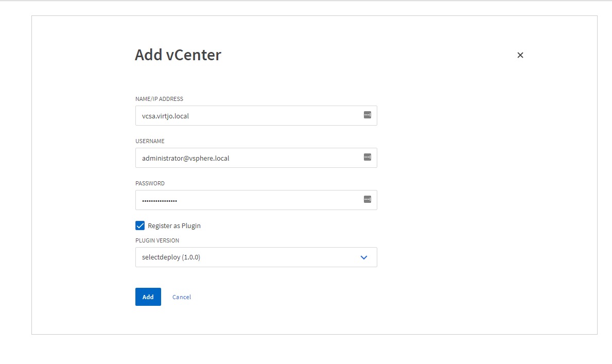612x364 pixels.
Task: Click the PLUGIN VERSION label
Action: tap(157, 240)
